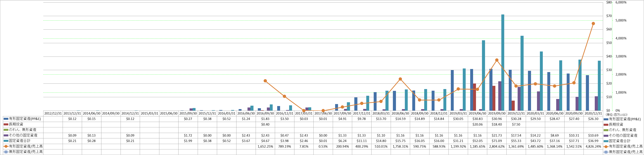Click the 2020/12/31 date column header
Image resolution: width=644 pixels, height=155 pixels.
coord(593,113)
